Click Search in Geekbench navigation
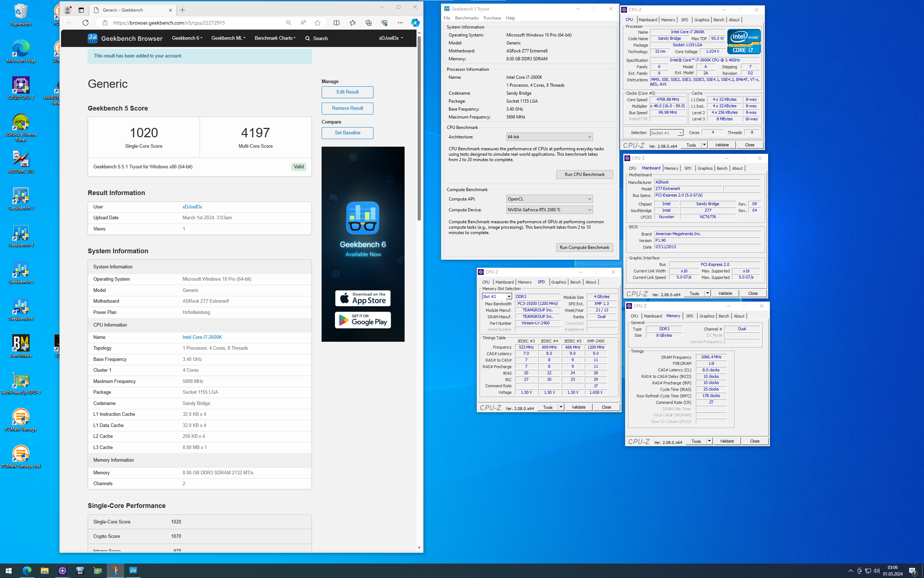This screenshot has height=578, width=924. tap(317, 38)
